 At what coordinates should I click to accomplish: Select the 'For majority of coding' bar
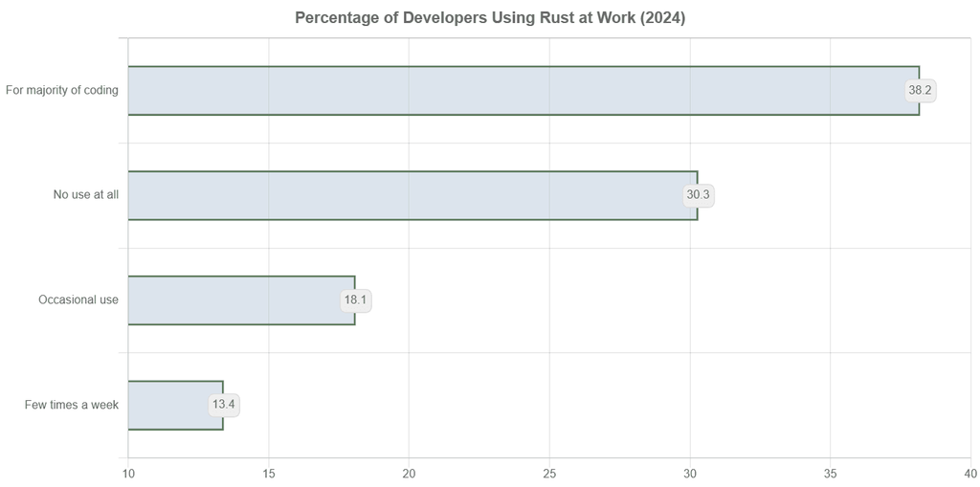point(517,91)
